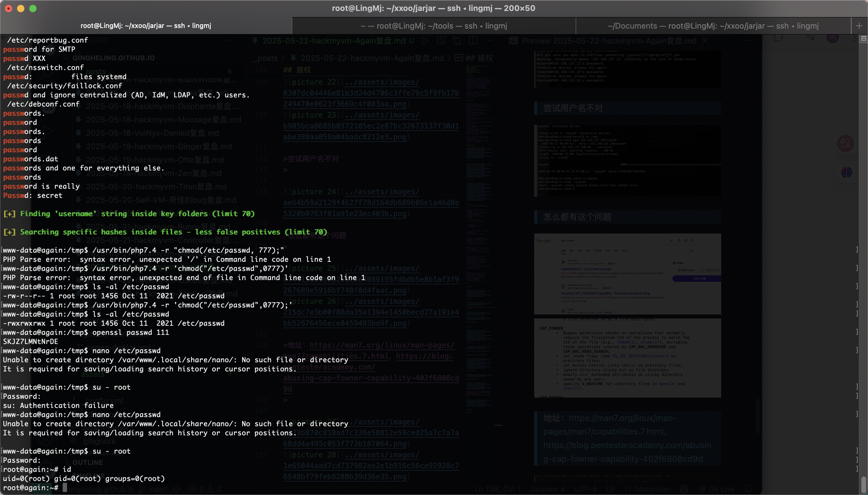Screen dimensions: 868x495
Task: Click the 'password for SMTP' line
Action: pyautogui.click(x=39, y=49)
